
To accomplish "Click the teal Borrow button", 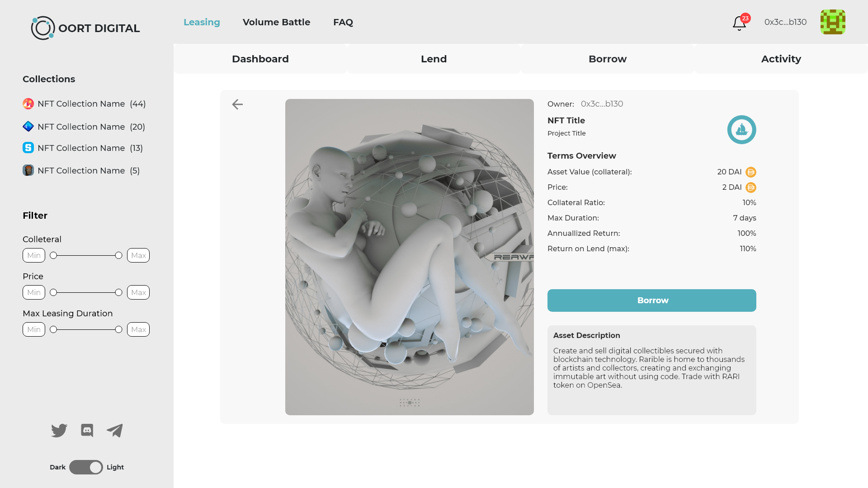I will (x=651, y=300).
